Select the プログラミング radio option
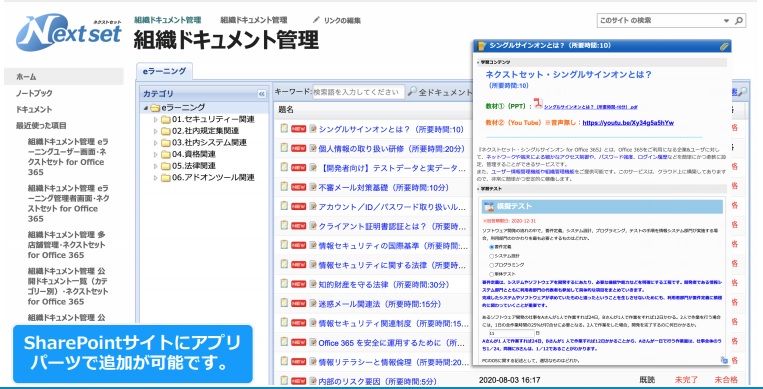The image size is (763, 389). click(491, 265)
